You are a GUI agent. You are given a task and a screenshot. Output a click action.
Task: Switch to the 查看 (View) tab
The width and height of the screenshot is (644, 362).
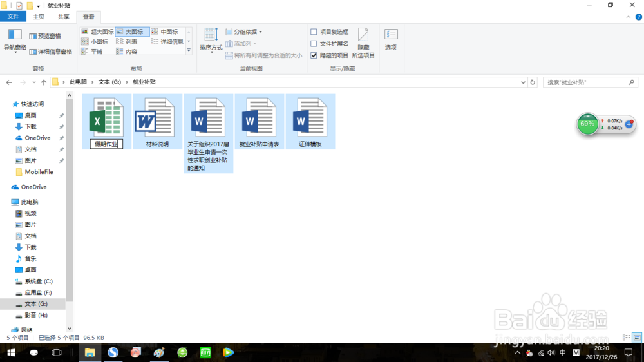point(89,17)
